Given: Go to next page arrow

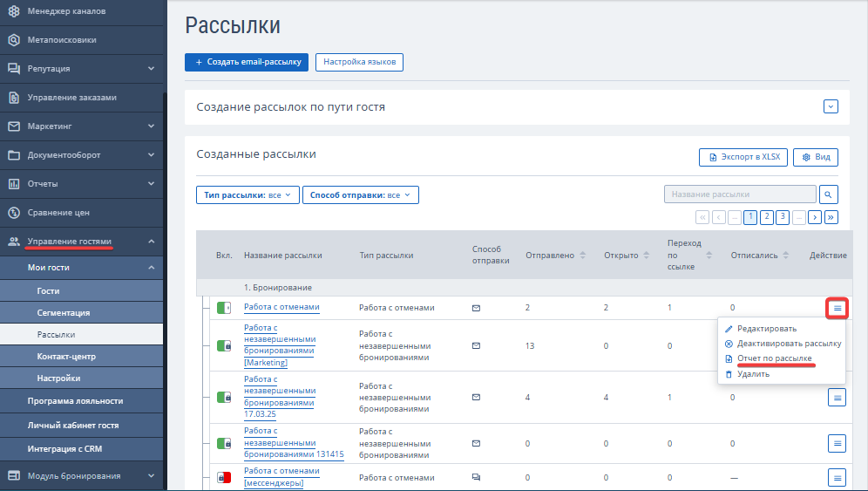Looking at the screenshot, I should (815, 217).
